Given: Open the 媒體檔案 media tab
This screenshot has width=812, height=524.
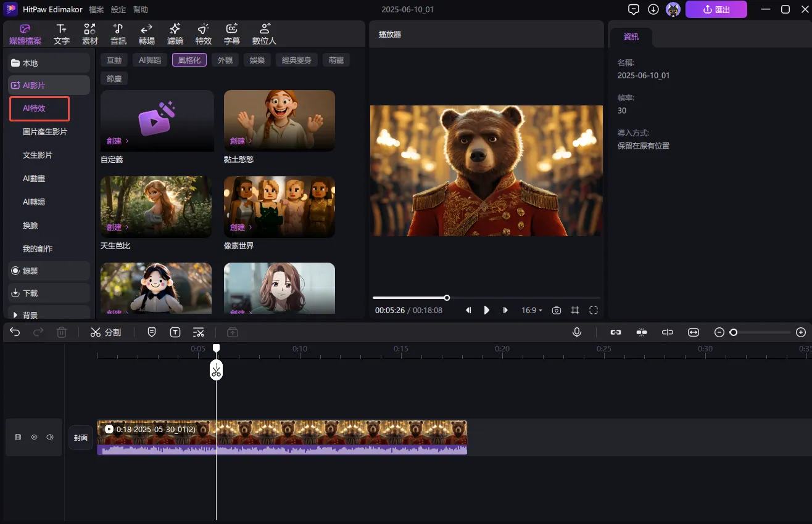Looking at the screenshot, I should (x=25, y=35).
